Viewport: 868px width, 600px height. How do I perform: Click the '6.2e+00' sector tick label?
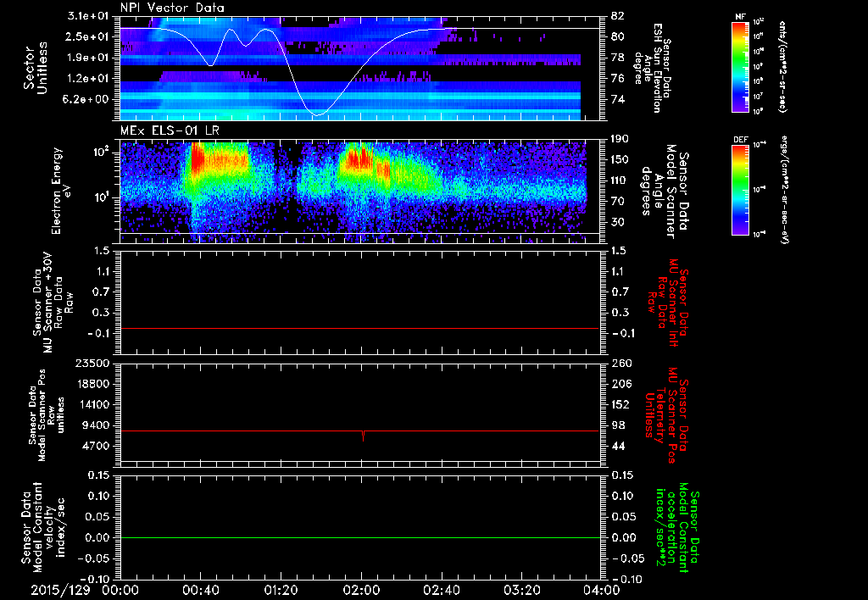point(86,100)
